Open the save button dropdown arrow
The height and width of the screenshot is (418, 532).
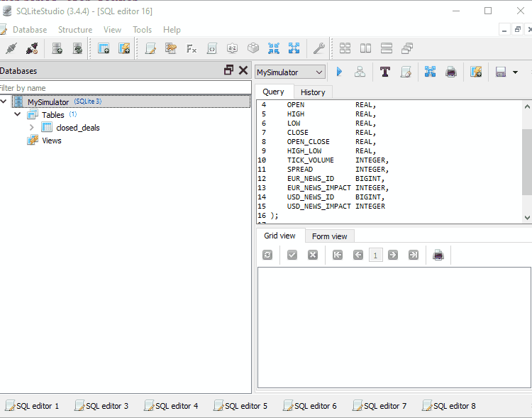[516, 72]
